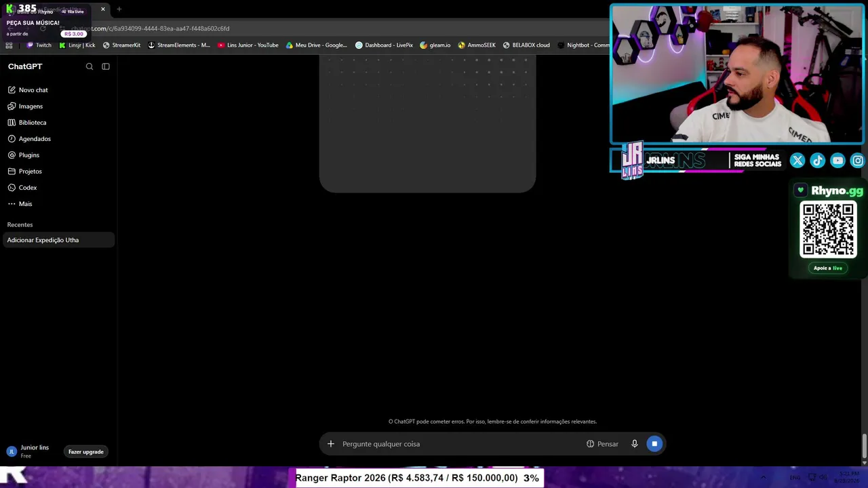Open the 'Adicionar Expedição Utha' chat
Screen dimensions: 868x488
pos(58,240)
